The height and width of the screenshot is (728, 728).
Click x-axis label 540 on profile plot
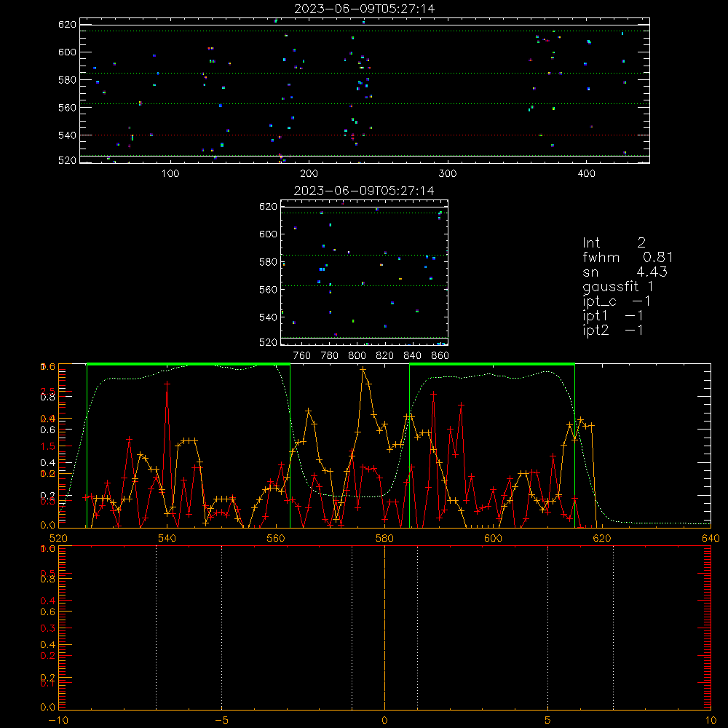click(x=167, y=538)
